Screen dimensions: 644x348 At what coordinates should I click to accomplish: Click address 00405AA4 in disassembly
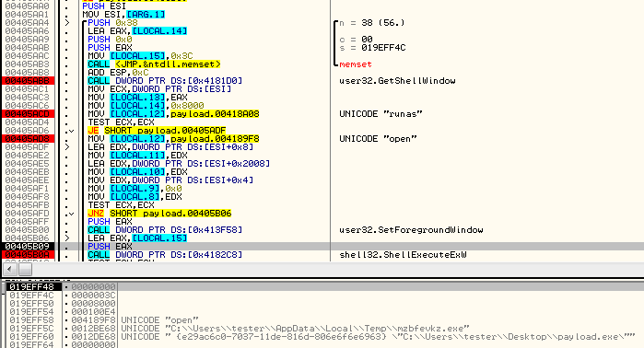coord(27,23)
